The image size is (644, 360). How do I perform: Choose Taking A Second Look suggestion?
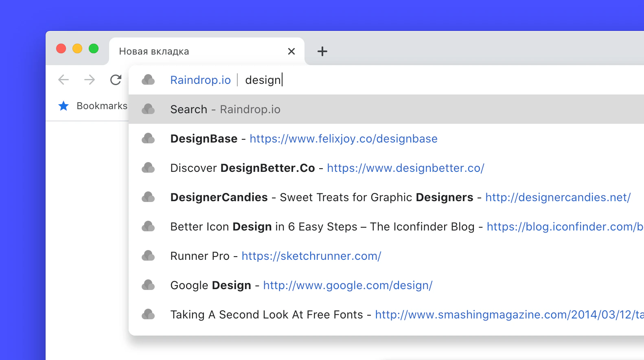386,314
